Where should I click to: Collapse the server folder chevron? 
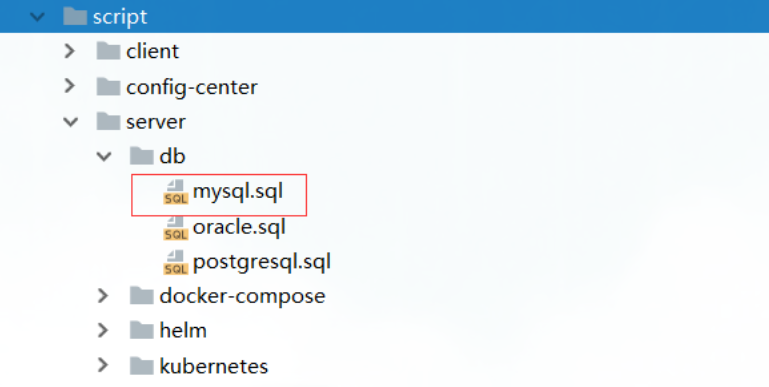tap(71, 122)
